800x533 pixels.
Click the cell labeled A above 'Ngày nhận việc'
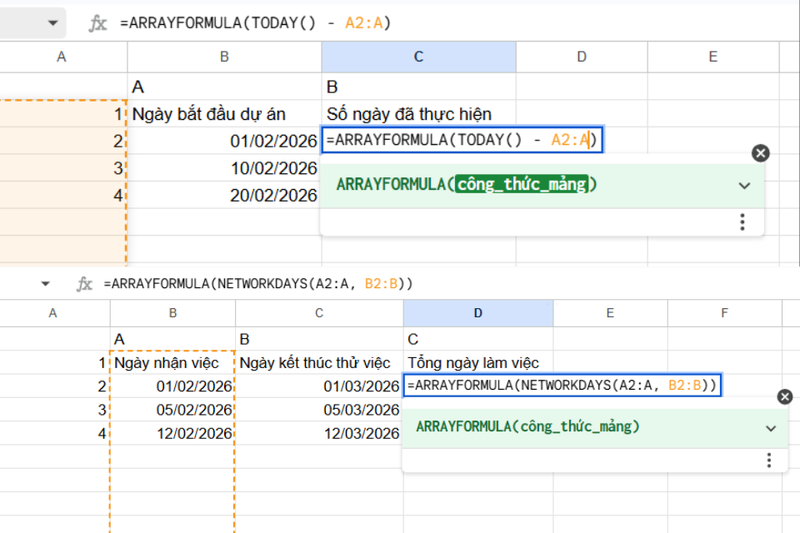[x=173, y=339]
